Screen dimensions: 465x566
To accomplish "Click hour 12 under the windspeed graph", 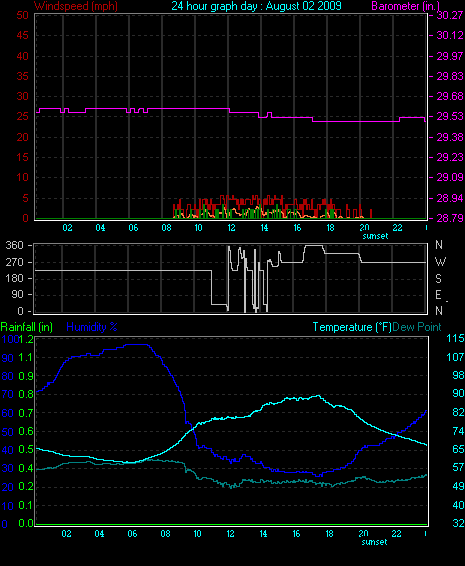I will (231, 228).
